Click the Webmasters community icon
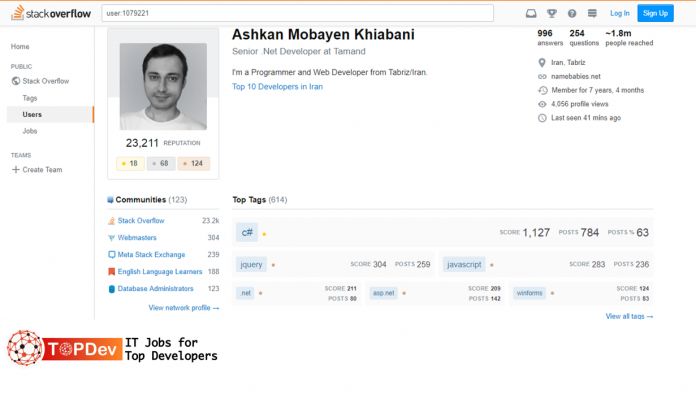This screenshot has height=407, width=696. [111, 238]
